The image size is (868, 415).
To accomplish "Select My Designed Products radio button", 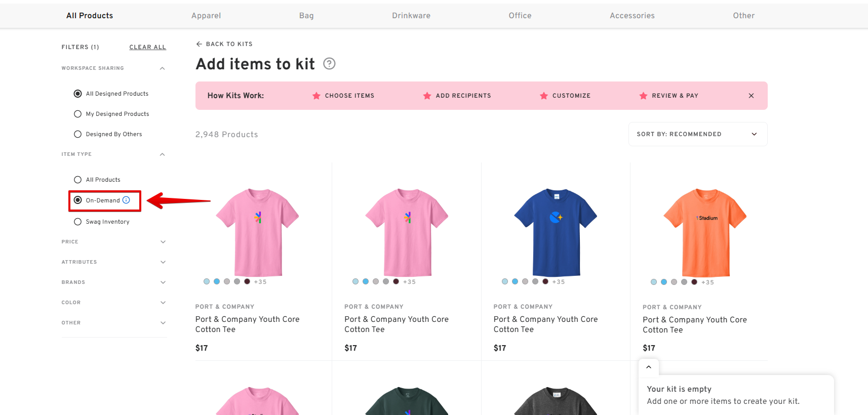I will click(x=77, y=114).
